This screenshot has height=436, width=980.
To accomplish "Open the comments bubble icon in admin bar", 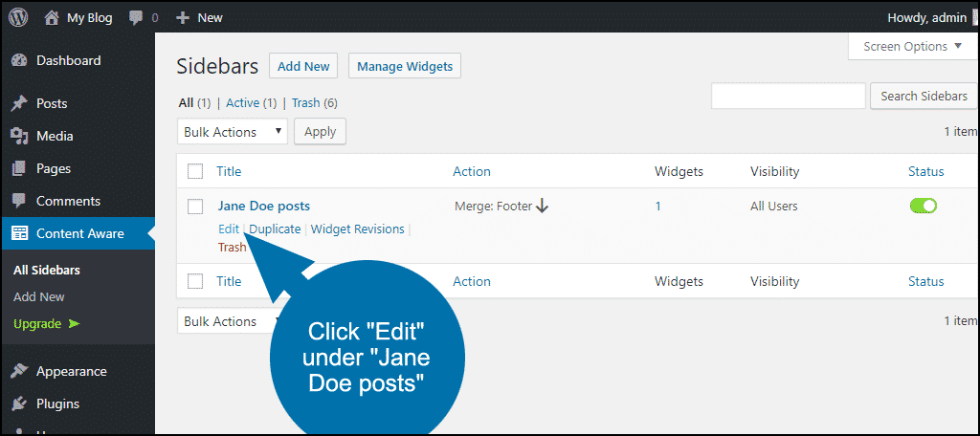I will pos(136,18).
